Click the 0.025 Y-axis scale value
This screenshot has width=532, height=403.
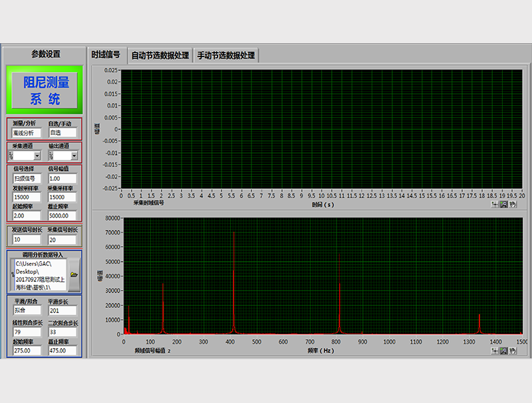(110, 70)
